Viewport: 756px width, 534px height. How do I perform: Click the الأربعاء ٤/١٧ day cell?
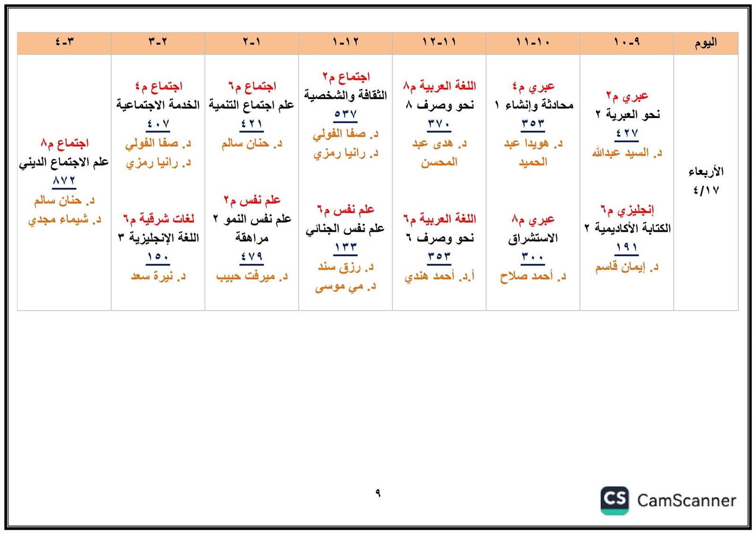705,181
